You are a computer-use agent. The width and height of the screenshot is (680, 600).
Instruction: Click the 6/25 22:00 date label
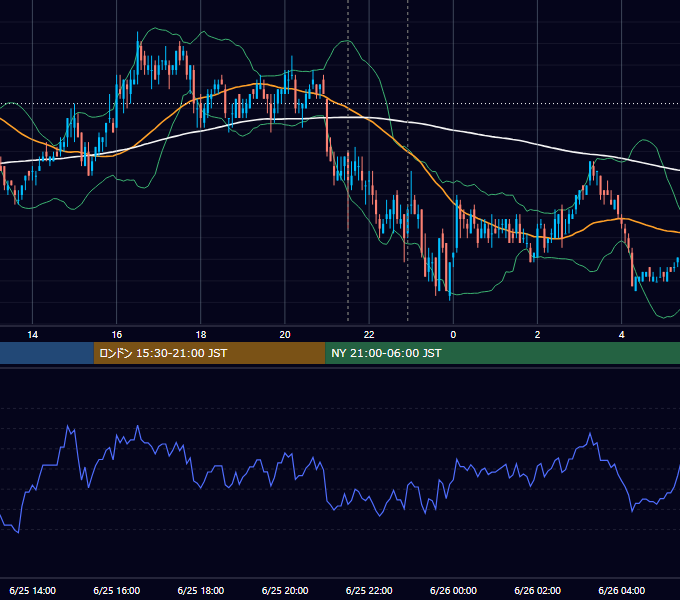[x=369, y=590]
